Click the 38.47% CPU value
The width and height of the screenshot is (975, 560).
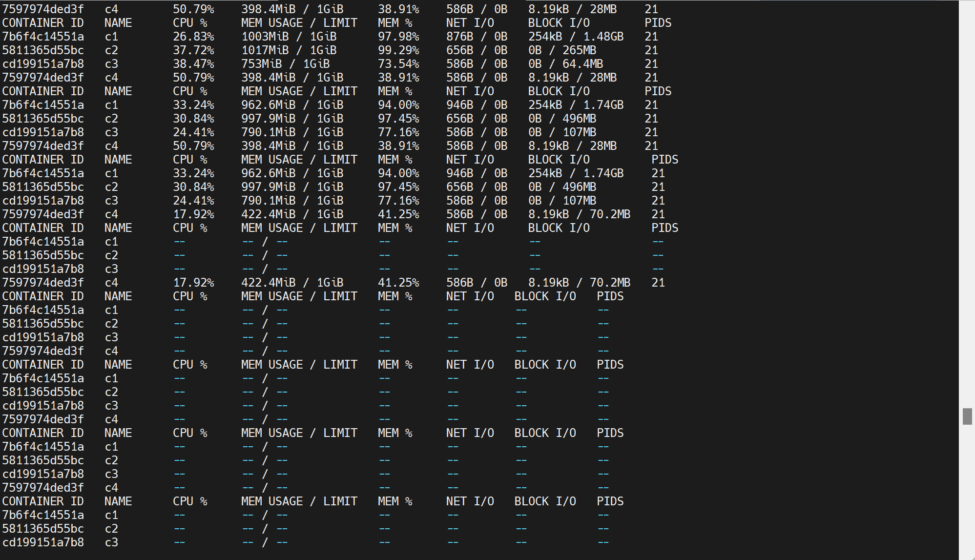(x=193, y=64)
